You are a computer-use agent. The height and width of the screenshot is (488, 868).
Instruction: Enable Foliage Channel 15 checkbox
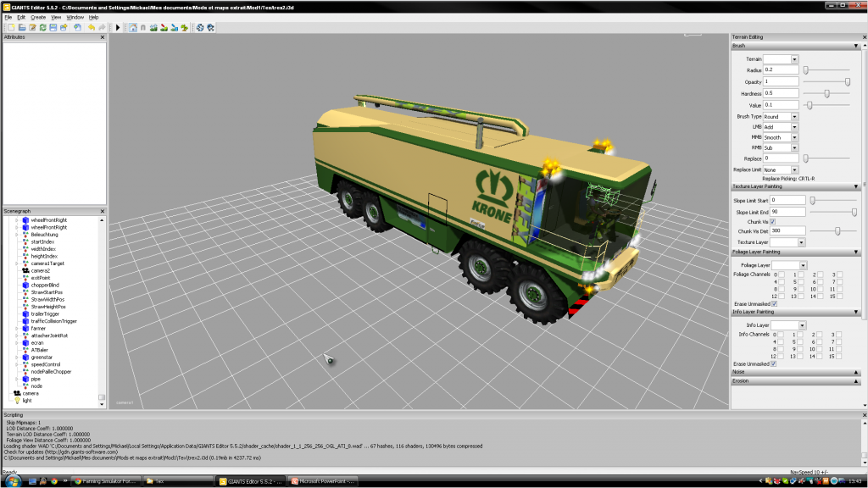click(840, 296)
